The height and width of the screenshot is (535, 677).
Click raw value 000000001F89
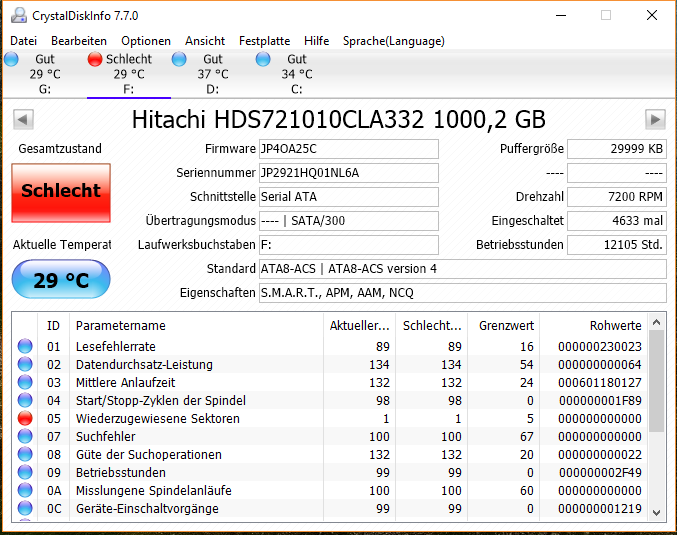click(x=600, y=400)
